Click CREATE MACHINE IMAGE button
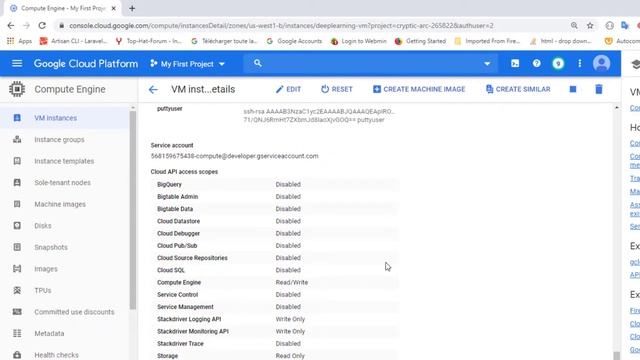 tap(419, 89)
